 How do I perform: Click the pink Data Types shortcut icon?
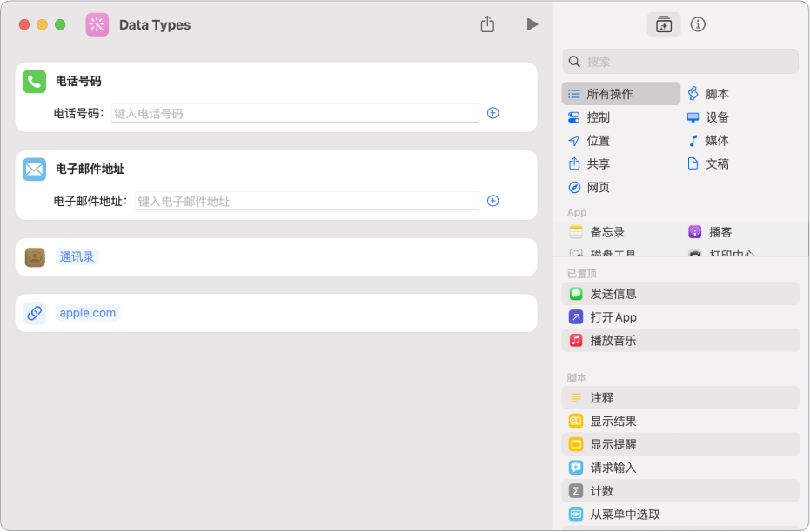pyautogui.click(x=97, y=24)
